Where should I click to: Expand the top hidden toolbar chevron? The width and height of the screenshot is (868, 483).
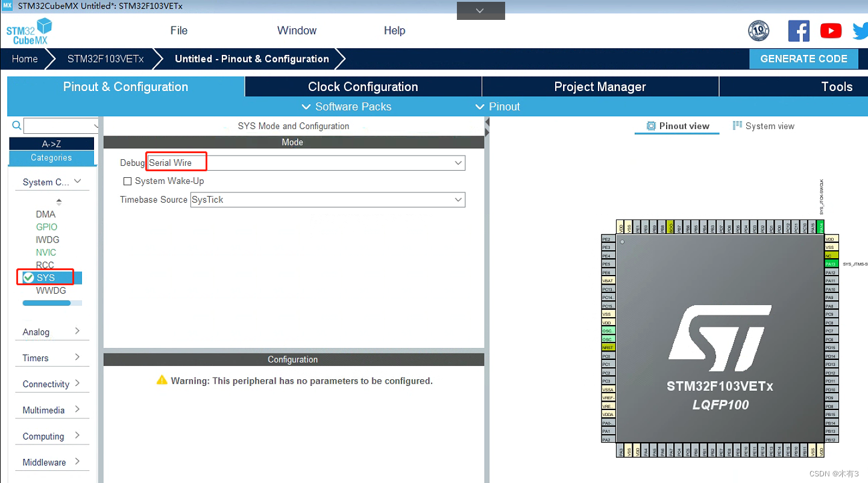(x=480, y=10)
